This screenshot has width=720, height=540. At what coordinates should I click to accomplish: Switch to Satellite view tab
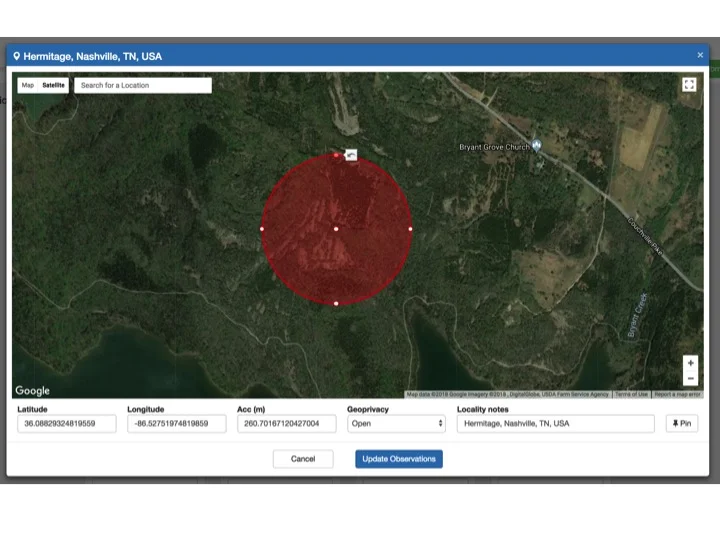(53, 85)
